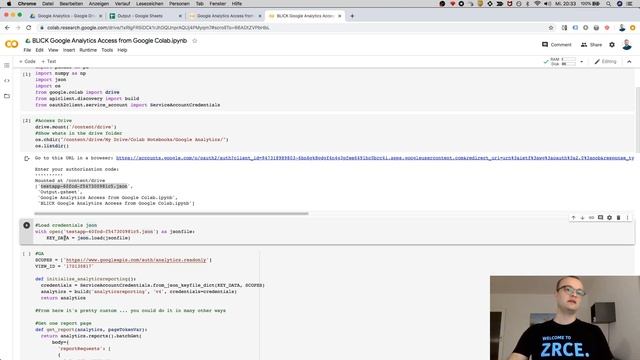640x360 pixels.
Task: Open a new Chrome tab
Action: (x=352, y=16)
